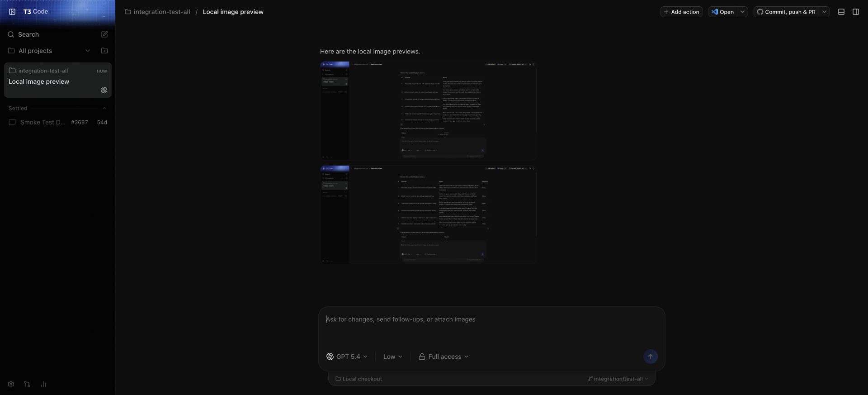Click the git branches icon in sidebar footer
The height and width of the screenshot is (395, 868).
[x=27, y=384]
